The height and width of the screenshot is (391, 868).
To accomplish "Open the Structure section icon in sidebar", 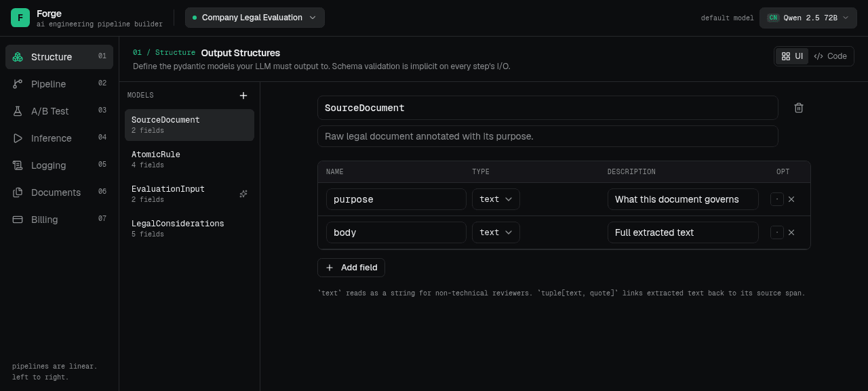I will [x=18, y=57].
